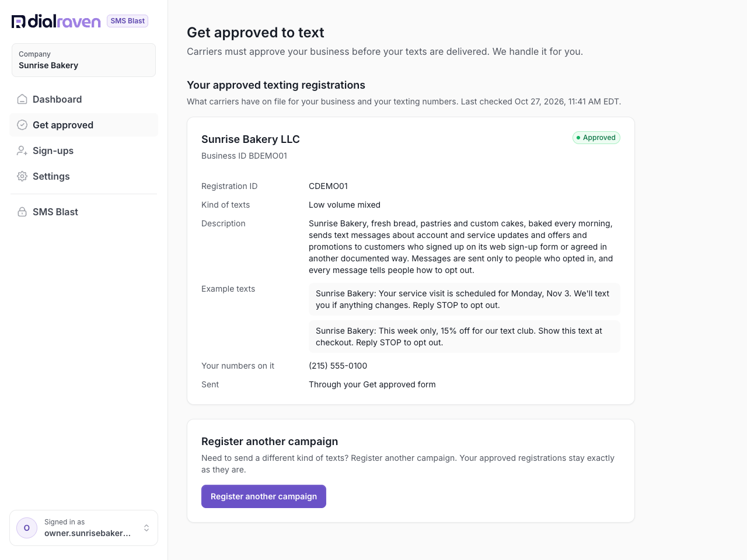Select the locked SMS Blast item
The image size is (747, 560).
click(83, 212)
